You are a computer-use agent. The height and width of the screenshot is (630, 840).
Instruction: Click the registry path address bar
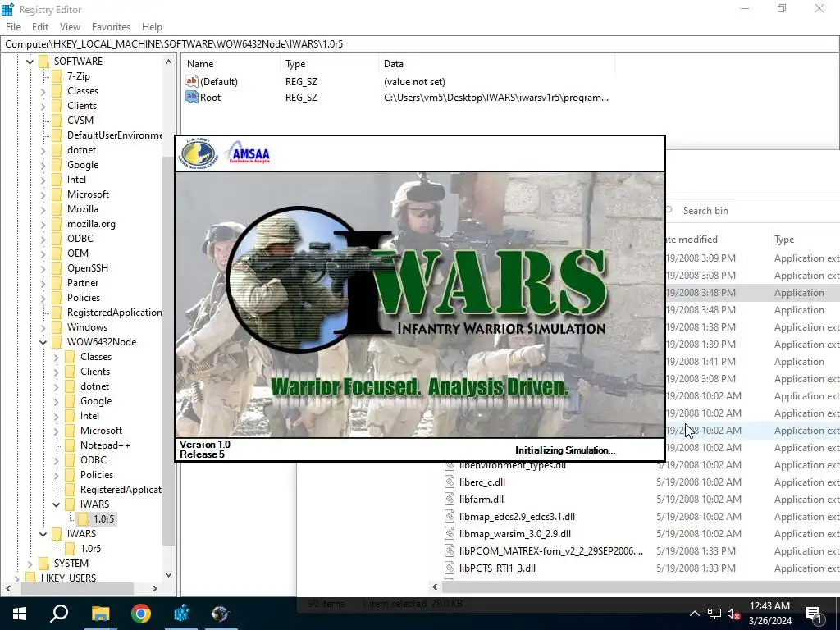point(420,44)
